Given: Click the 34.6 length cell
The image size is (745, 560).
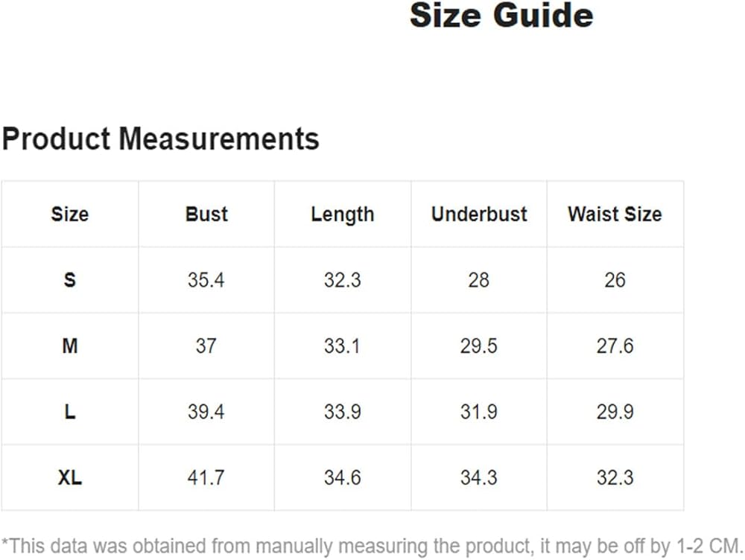Looking at the screenshot, I should [x=343, y=477].
